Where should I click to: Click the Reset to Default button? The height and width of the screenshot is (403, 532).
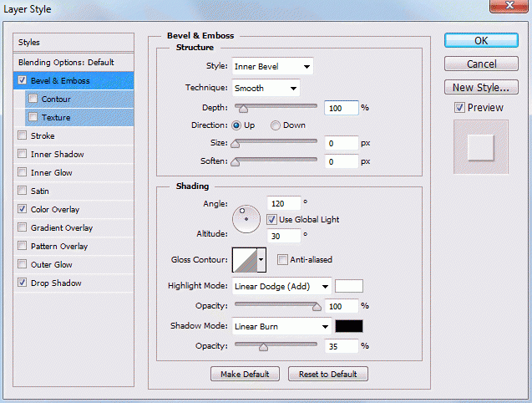(x=327, y=374)
